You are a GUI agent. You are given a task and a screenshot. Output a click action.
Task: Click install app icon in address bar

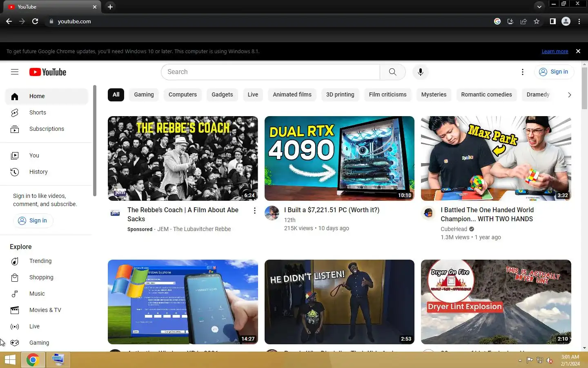point(510,21)
